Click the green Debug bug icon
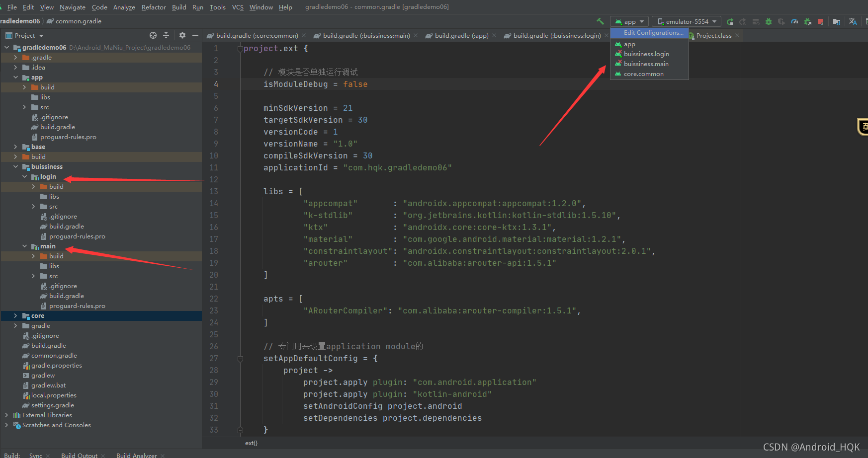The image size is (868, 458). tap(769, 21)
